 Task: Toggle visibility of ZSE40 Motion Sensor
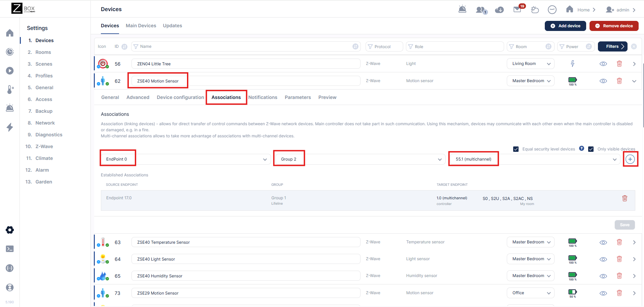pos(603,81)
